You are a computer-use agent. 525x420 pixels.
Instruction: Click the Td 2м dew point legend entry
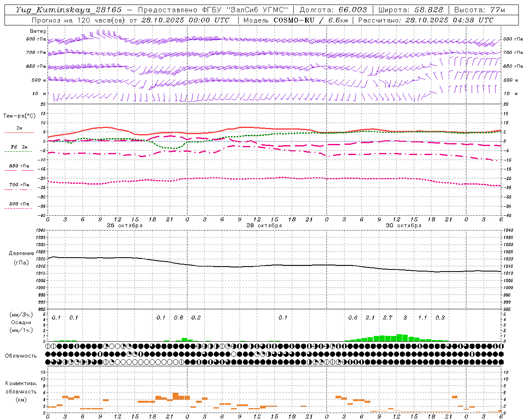point(19,148)
